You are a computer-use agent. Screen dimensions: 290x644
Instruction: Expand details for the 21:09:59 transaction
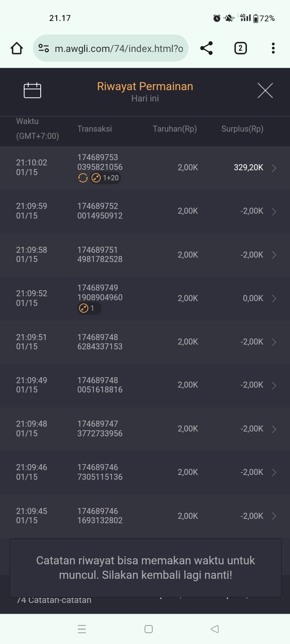click(274, 211)
